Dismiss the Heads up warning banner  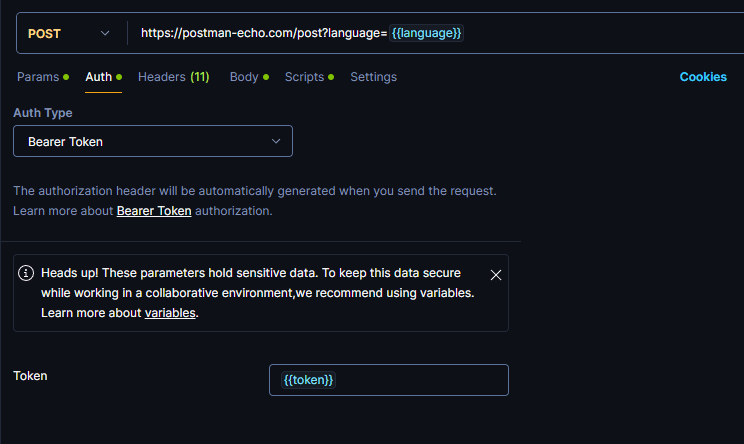[x=496, y=275]
